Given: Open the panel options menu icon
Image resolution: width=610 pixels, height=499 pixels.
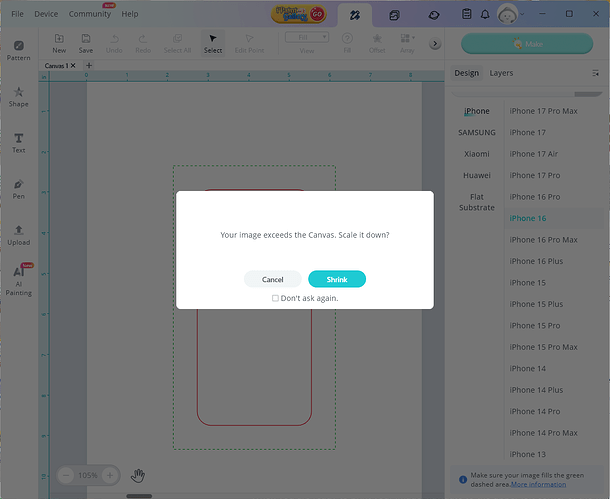Looking at the screenshot, I should point(597,73).
